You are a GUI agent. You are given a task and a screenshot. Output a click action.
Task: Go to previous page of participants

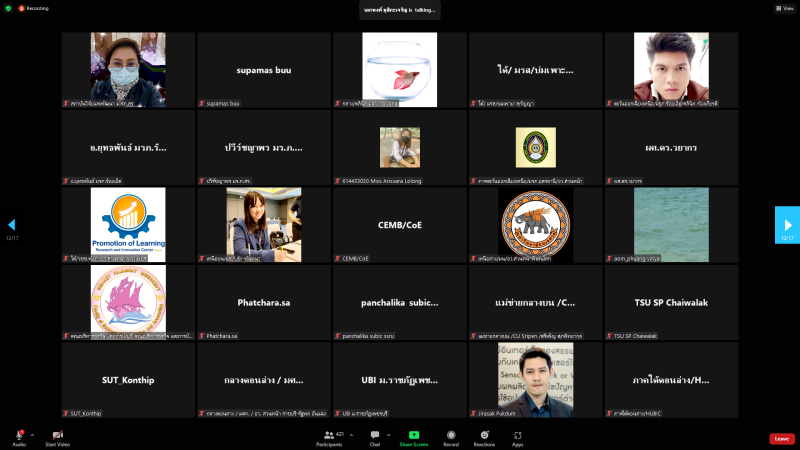pyautogui.click(x=12, y=225)
